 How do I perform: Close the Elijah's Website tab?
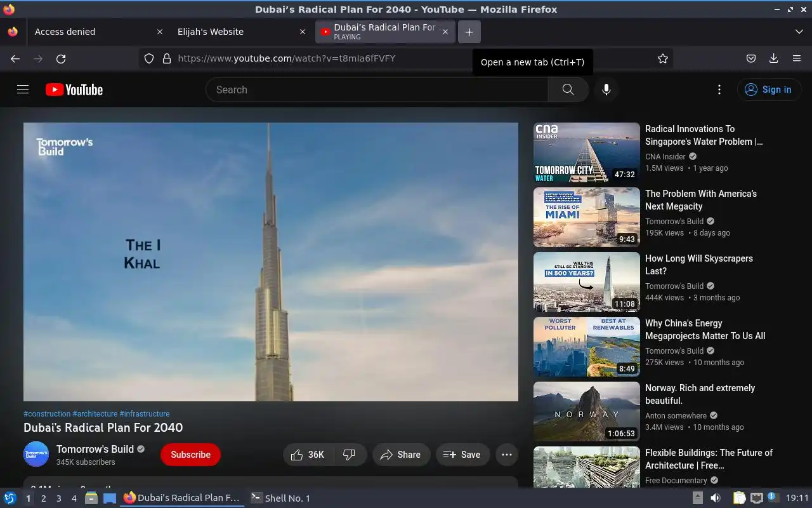[x=303, y=32]
